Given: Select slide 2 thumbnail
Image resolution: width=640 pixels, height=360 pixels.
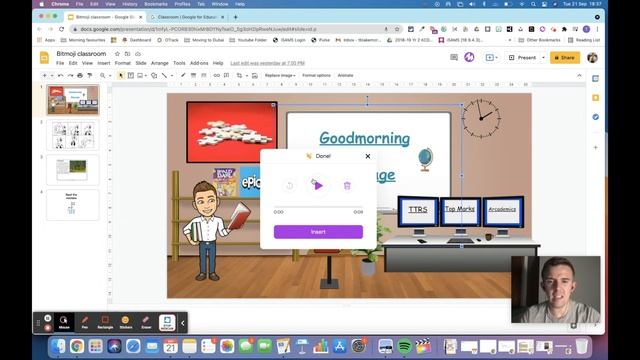Looking at the screenshot, I should click(x=73, y=135).
